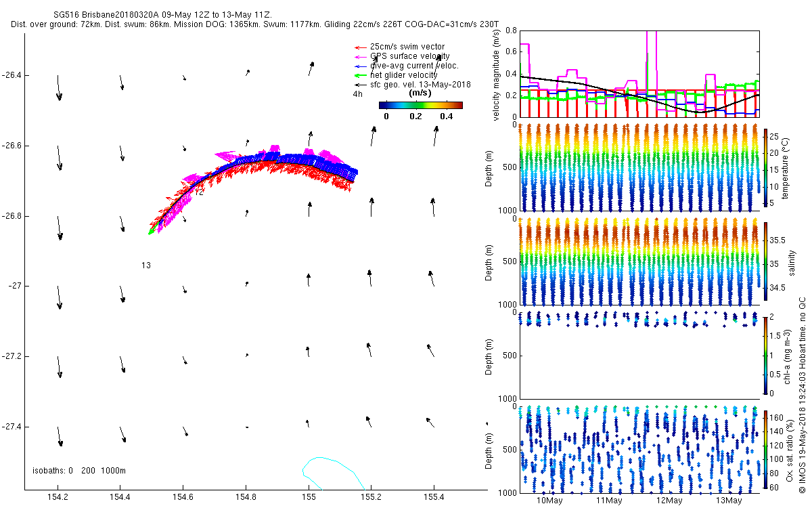Click the Ox. sat. ratio colorbar
This screenshot has width=812, height=508.
(765, 449)
